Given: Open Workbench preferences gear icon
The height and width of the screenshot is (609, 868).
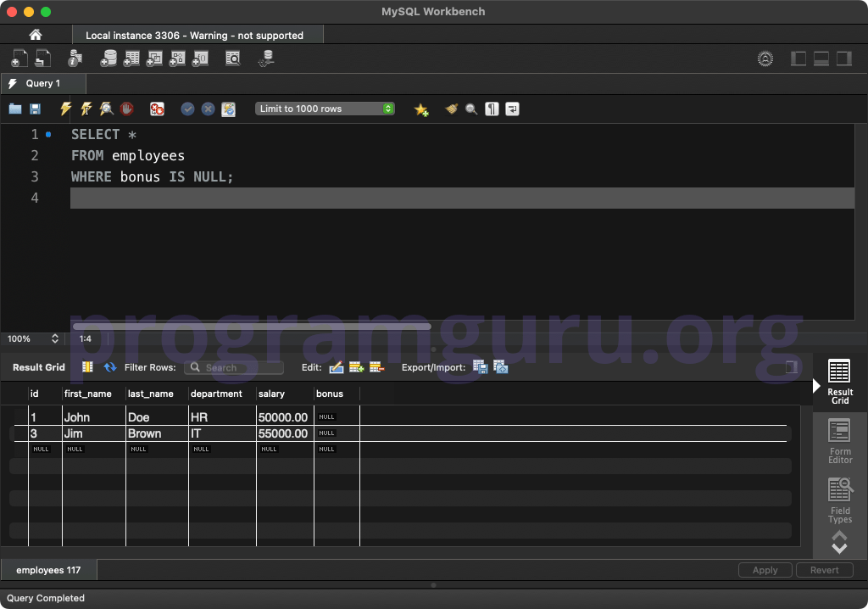Looking at the screenshot, I should point(765,59).
